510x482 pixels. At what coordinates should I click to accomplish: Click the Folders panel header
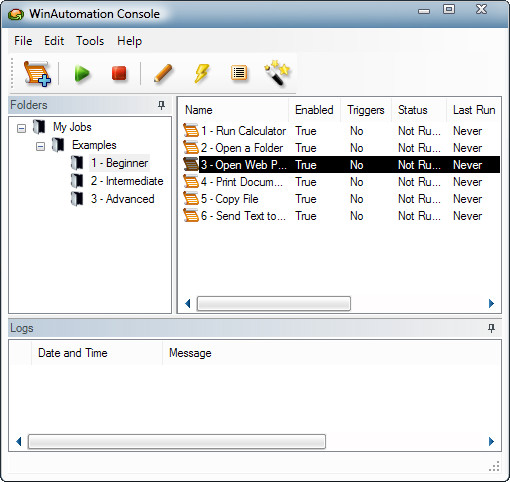[x=90, y=105]
